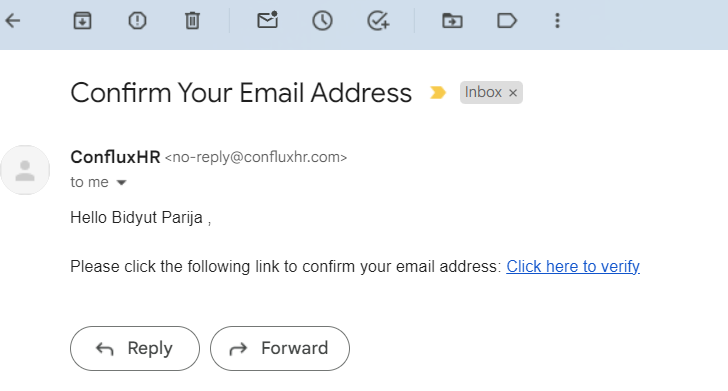
Task: Add this email to Tasks
Action: [378, 20]
